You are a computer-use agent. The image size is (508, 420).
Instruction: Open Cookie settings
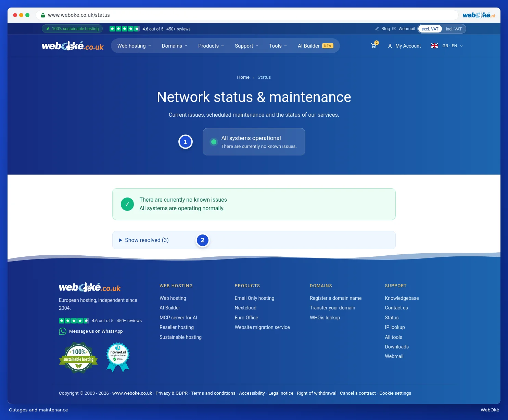(x=395, y=393)
